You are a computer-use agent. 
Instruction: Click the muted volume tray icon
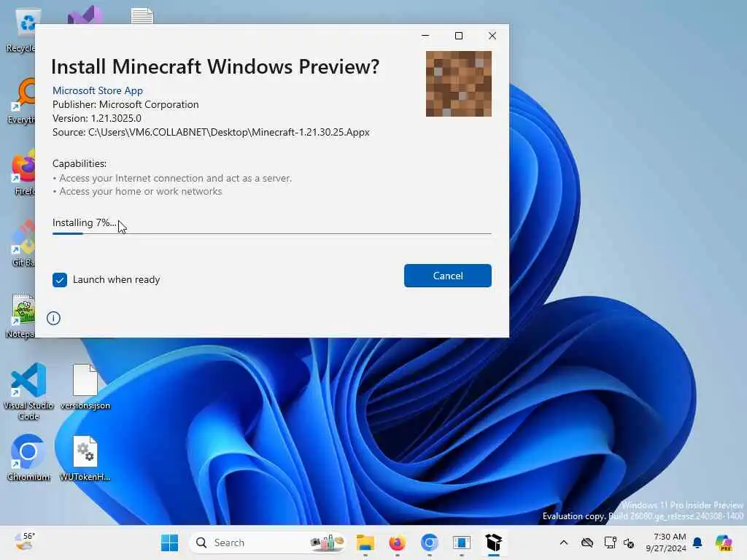629,542
